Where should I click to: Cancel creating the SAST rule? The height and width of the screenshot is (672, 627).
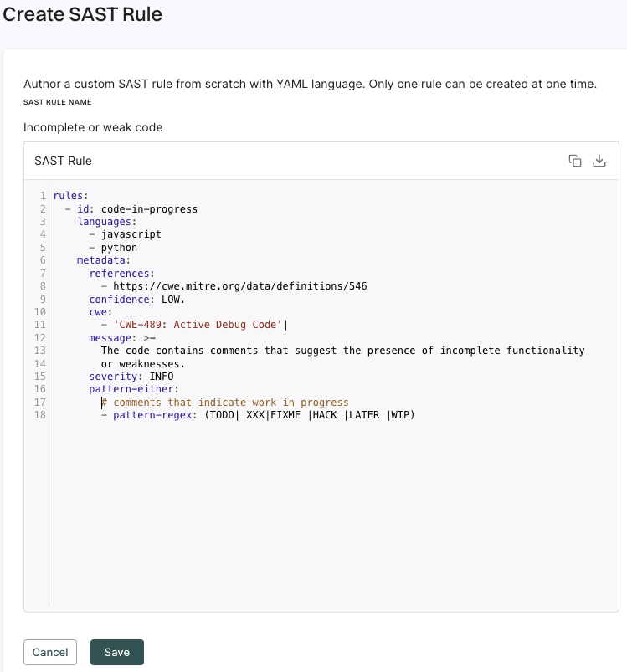[x=49, y=652]
